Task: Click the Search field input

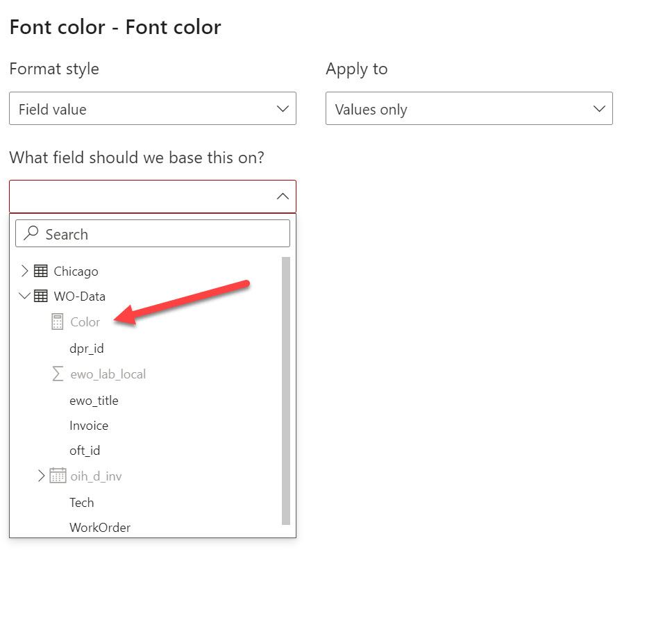Action: click(x=153, y=233)
